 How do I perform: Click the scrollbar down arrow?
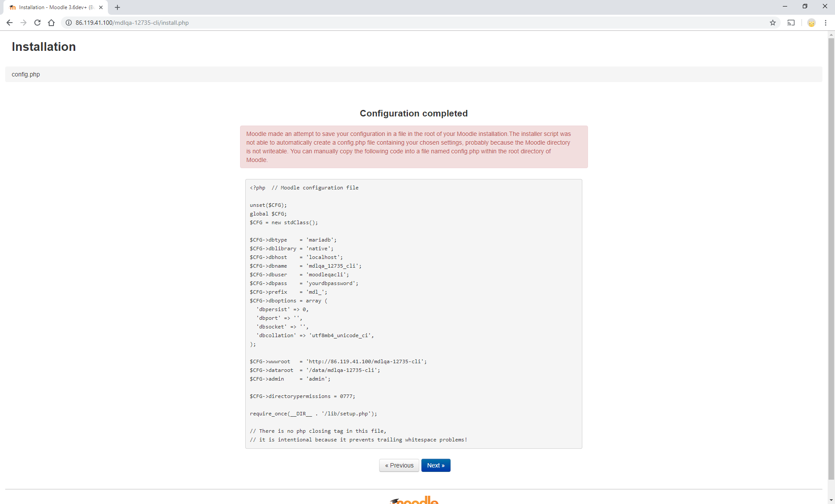831,500
